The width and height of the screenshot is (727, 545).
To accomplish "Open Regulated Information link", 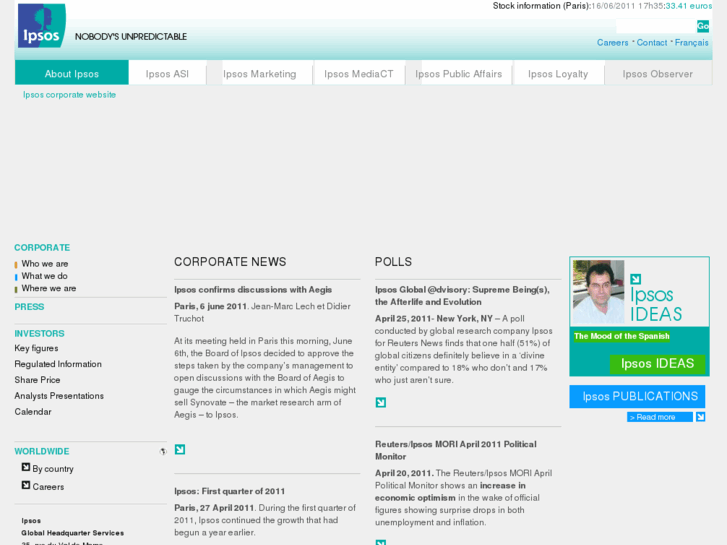I will pyautogui.click(x=58, y=364).
